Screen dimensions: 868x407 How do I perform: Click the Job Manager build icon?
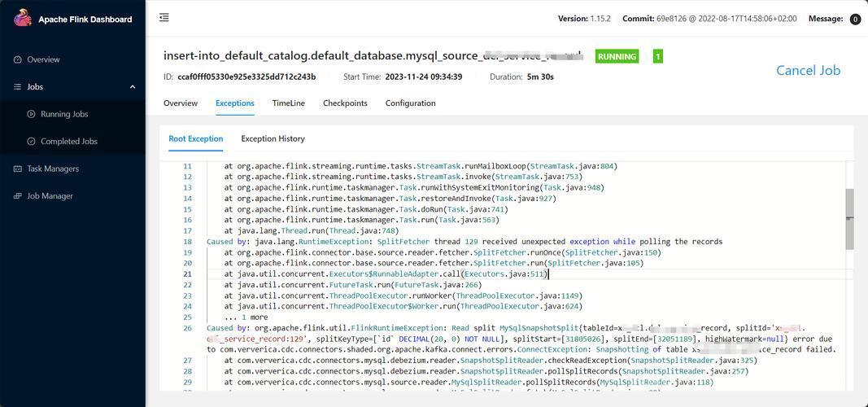click(17, 196)
